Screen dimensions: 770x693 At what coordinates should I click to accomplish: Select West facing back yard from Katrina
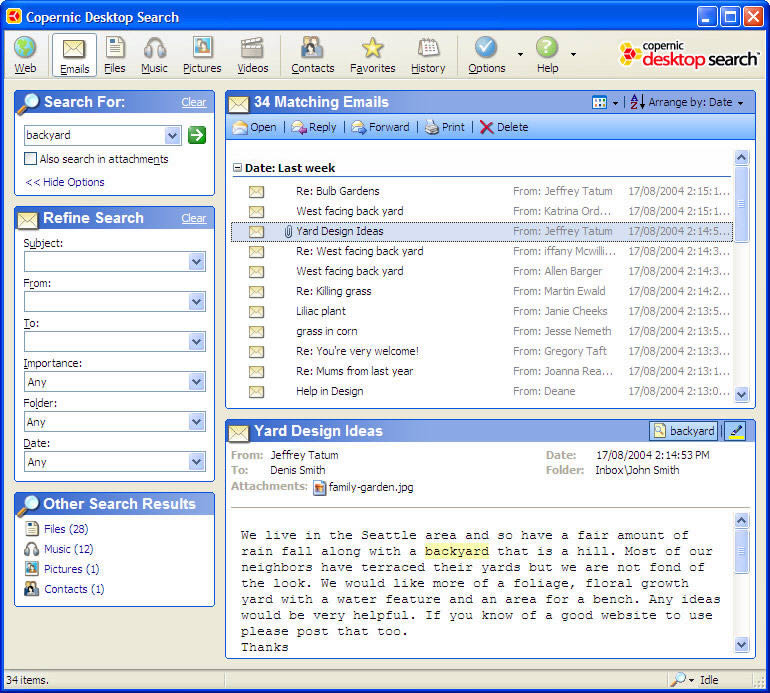[482, 212]
